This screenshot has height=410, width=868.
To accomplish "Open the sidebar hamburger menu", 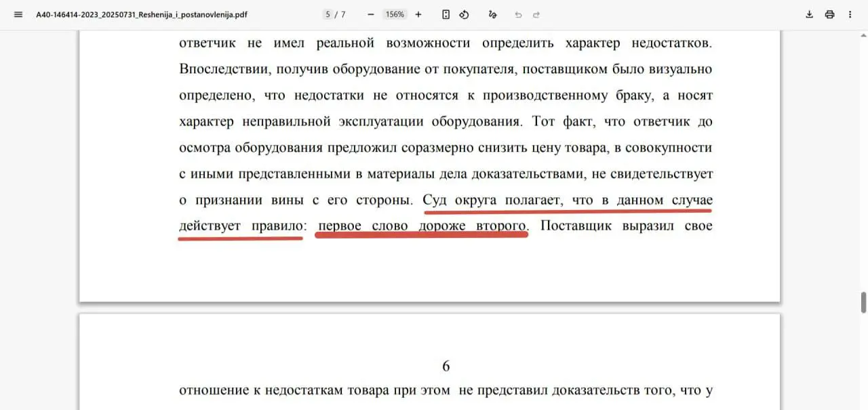I will 18,14.
